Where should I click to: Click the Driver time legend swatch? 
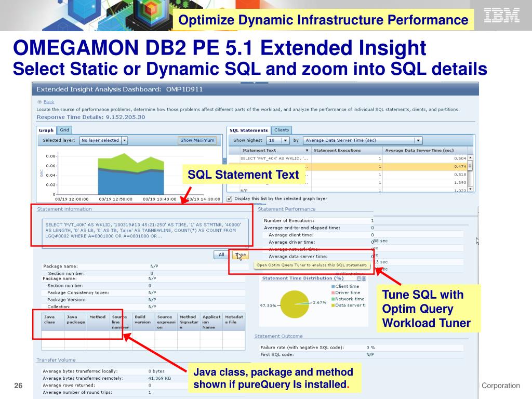point(333,293)
